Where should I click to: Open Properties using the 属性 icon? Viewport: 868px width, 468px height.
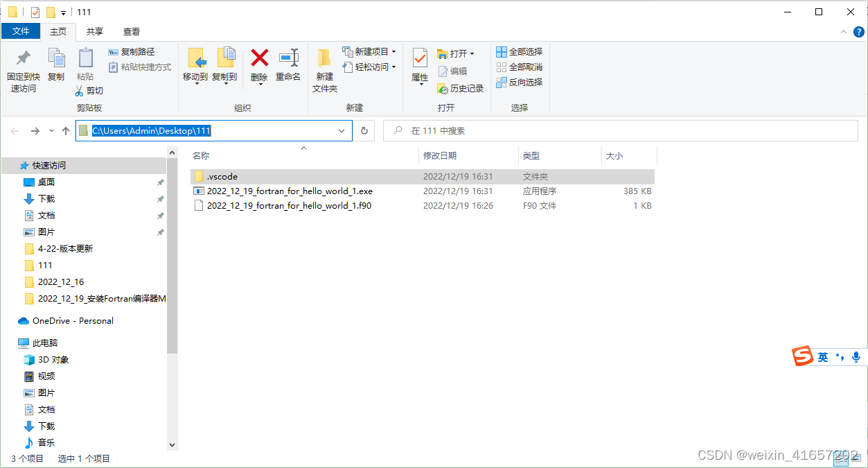pyautogui.click(x=419, y=67)
